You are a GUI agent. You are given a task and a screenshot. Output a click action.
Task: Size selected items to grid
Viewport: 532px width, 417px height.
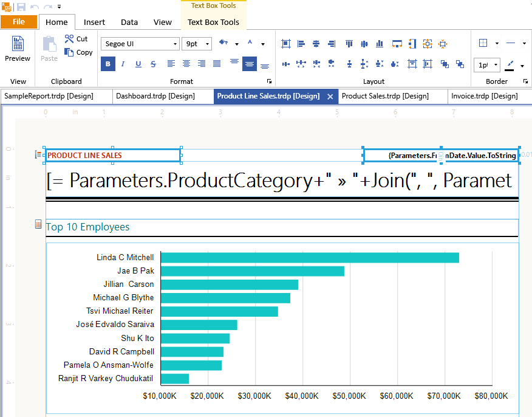tap(443, 44)
